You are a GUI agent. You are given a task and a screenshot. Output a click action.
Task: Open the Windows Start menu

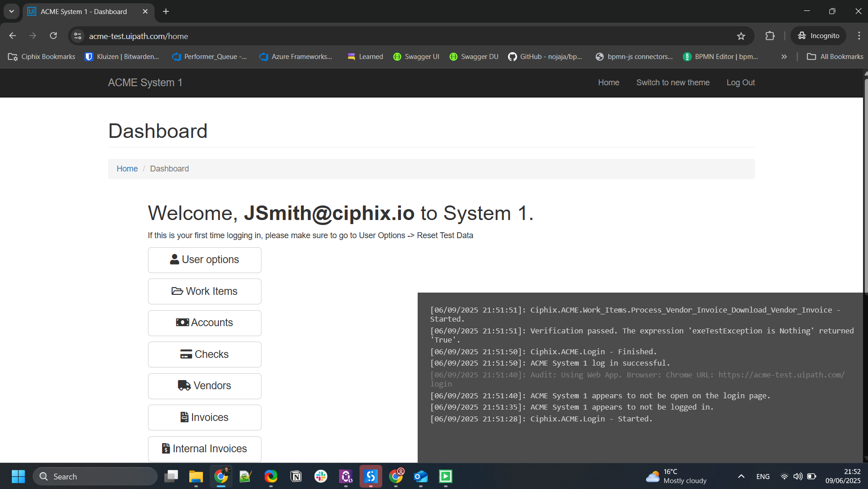click(18, 476)
